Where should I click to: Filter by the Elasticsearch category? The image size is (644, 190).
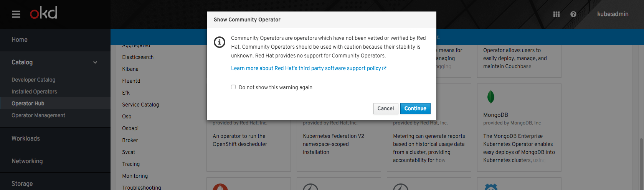point(138,57)
